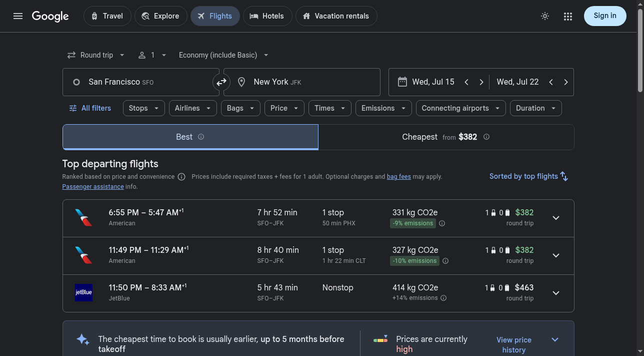This screenshot has width=644, height=356.
Task: Open the Times filter dropdown
Action: (x=330, y=108)
